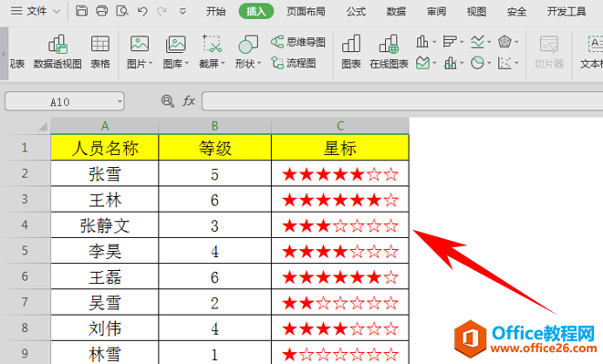This screenshot has width=603, height=364.
Task: Open the 数据 tab
Action: [x=396, y=12]
